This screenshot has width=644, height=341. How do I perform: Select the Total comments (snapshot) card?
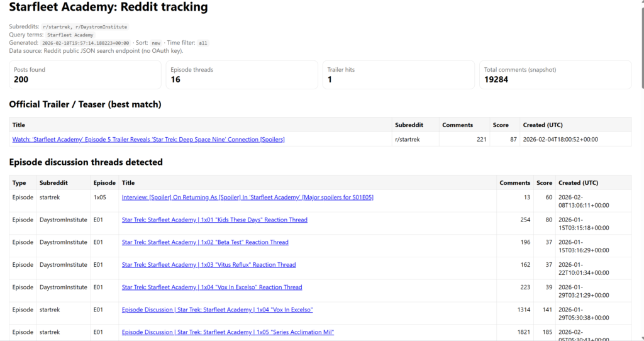[555, 75]
